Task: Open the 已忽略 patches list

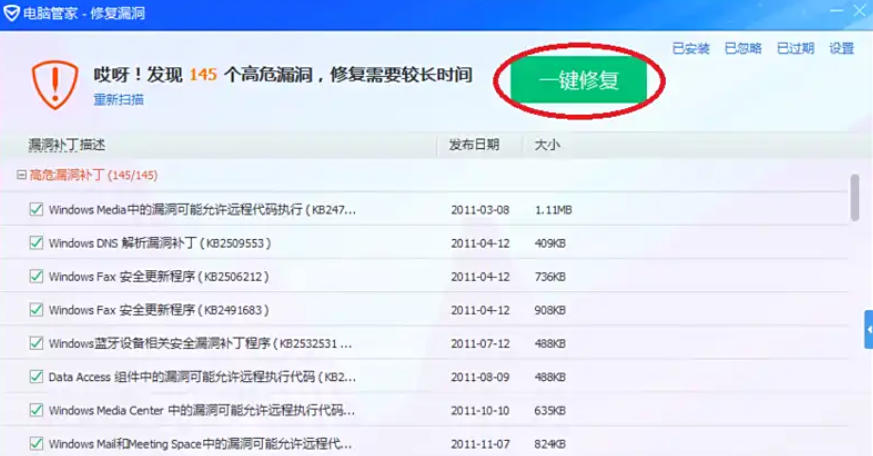Action: (x=743, y=48)
